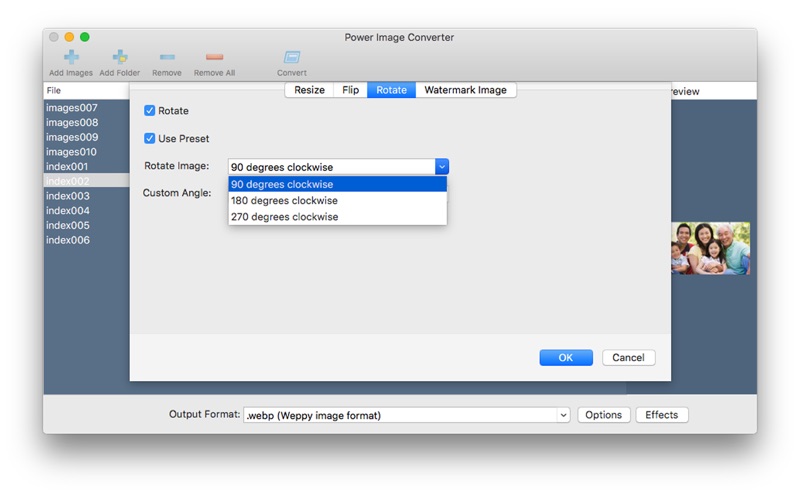Switch to the Flip tab
Viewport: 800px width, 500px height.
click(x=351, y=90)
